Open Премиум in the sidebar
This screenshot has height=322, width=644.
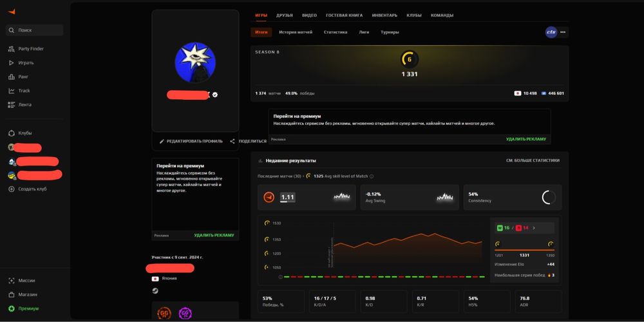coord(24,308)
